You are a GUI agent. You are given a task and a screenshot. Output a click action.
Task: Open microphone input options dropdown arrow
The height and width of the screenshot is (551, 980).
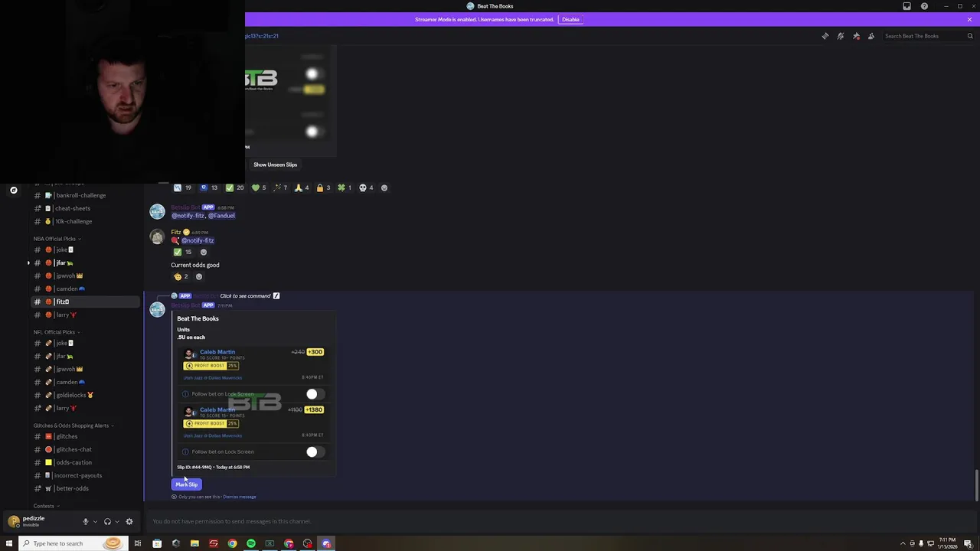(95, 522)
